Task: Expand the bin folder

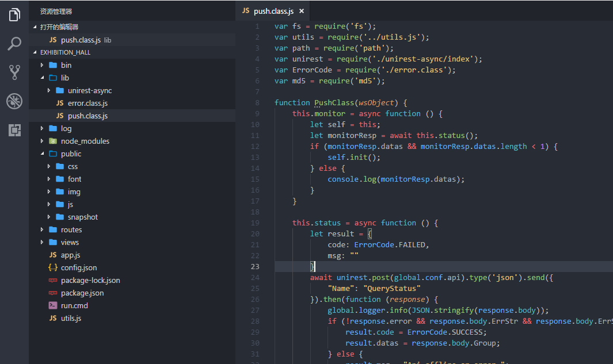Action: coord(66,65)
